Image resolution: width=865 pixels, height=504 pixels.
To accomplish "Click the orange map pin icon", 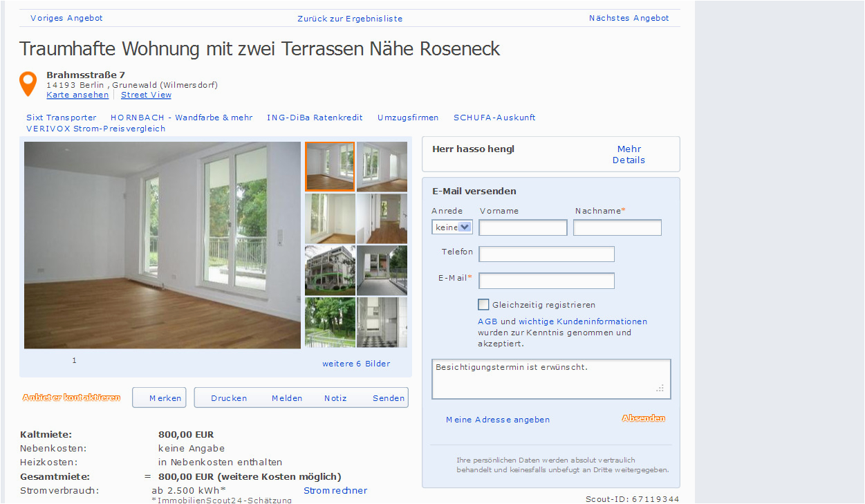I will point(28,84).
